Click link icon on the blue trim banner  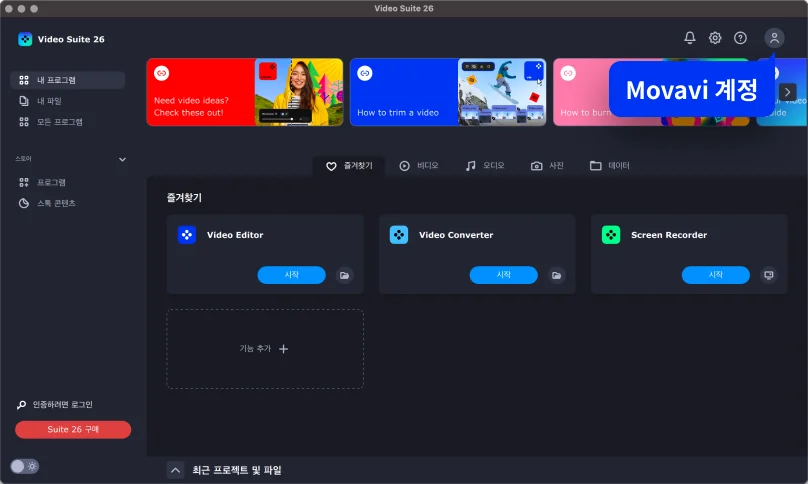coord(365,73)
